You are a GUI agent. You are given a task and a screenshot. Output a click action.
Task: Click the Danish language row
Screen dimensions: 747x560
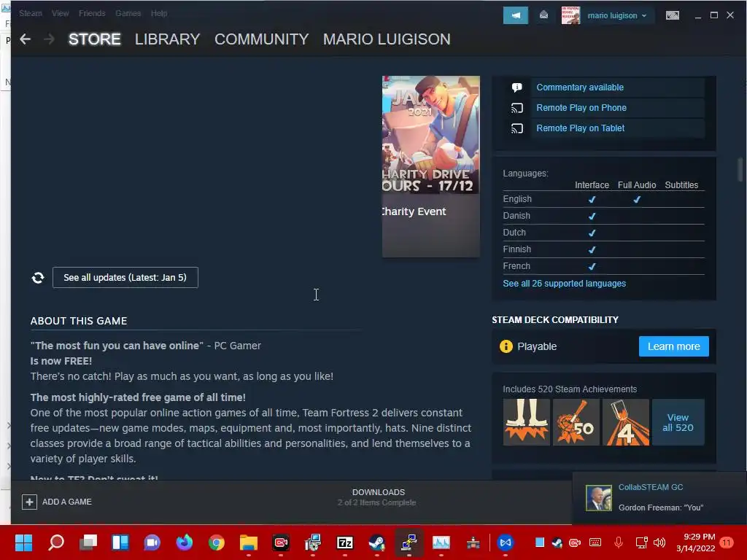point(603,216)
